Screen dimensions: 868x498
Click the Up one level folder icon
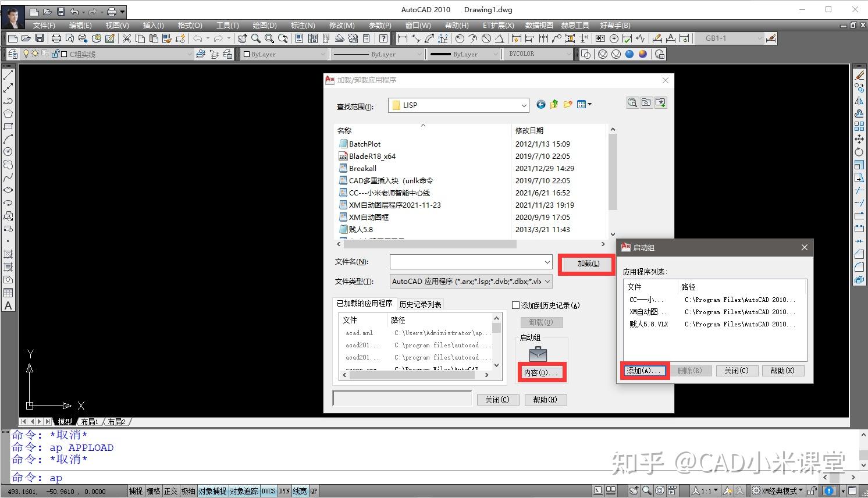pyautogui.click(x=554, y=104)
